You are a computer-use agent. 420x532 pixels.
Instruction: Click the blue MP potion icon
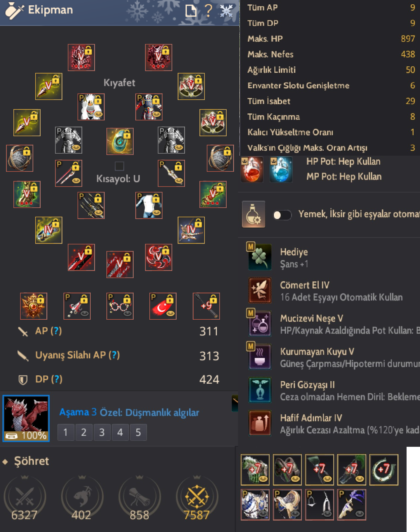pyautogui.click(x=281, y=169)
